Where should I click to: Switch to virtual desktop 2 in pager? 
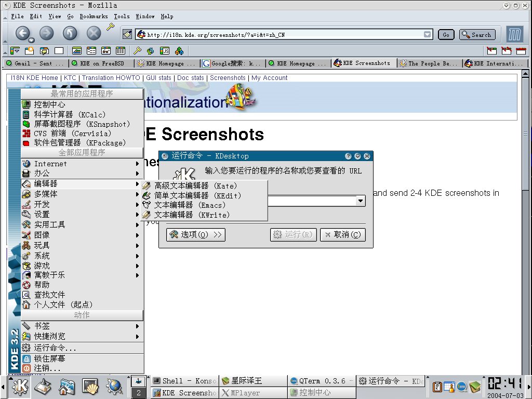point(138,393)
